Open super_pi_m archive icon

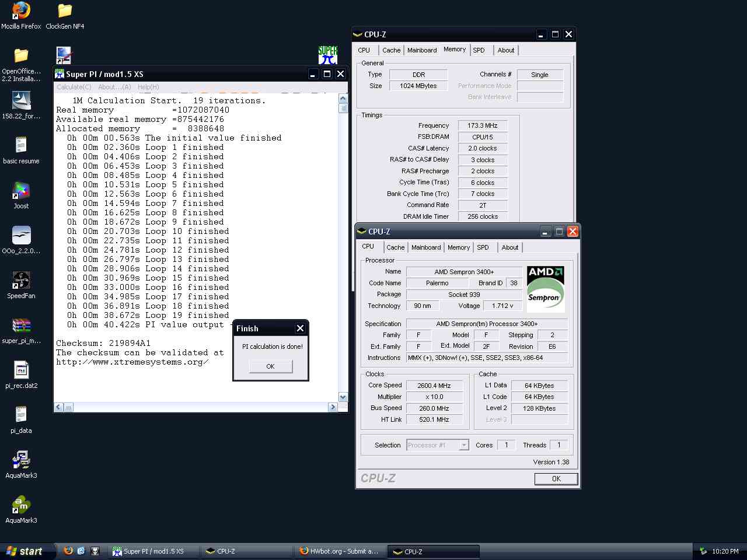[21, 325]
